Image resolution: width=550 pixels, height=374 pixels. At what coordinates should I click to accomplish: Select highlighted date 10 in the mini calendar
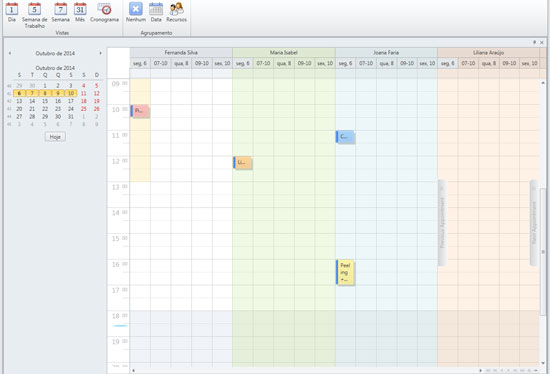coord(71,93)
